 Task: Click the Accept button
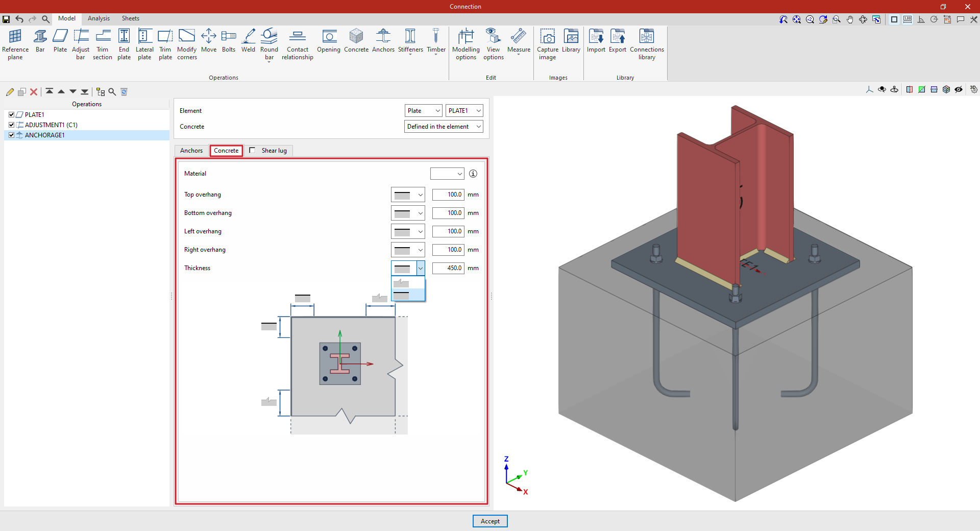tap(490, 521)
